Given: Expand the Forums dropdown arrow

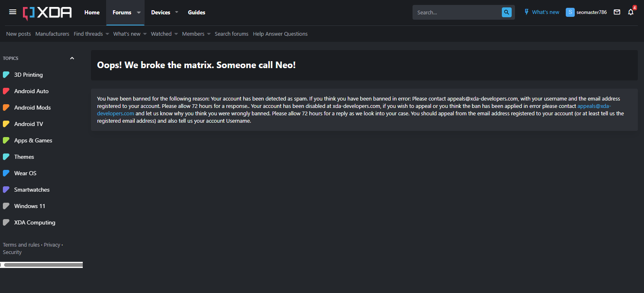Looking at the screenshot, I should 139,12.
